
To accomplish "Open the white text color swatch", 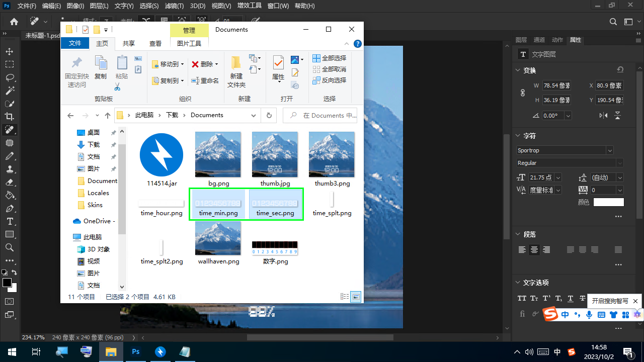I will (608, 202).
